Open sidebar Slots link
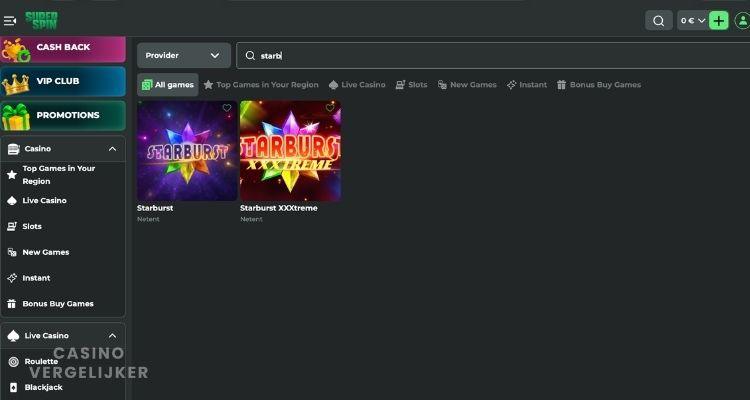This screenshot has width=750, height=400. (x=63, y=226)
